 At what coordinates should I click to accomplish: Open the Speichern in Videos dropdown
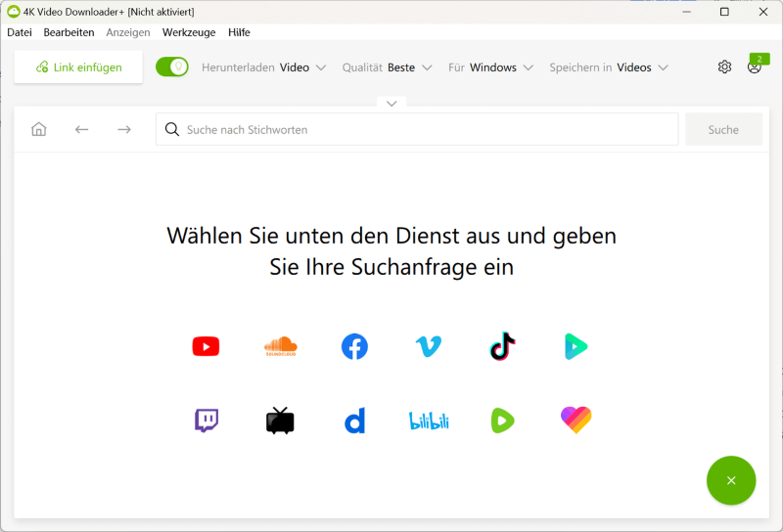click(608, 67)
